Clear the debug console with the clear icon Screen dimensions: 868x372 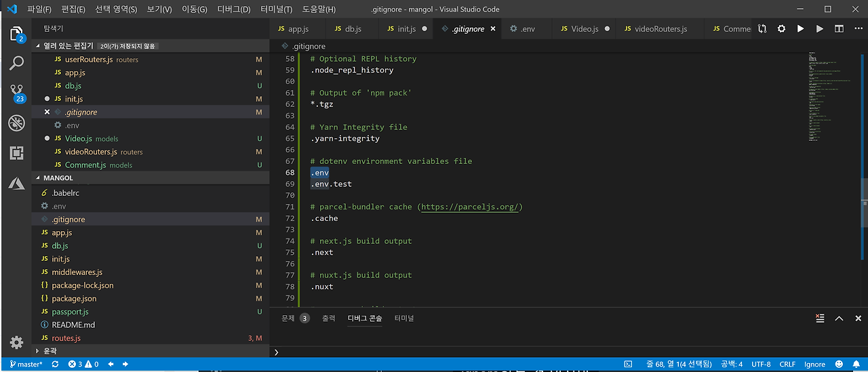click(x=820, y=318)
